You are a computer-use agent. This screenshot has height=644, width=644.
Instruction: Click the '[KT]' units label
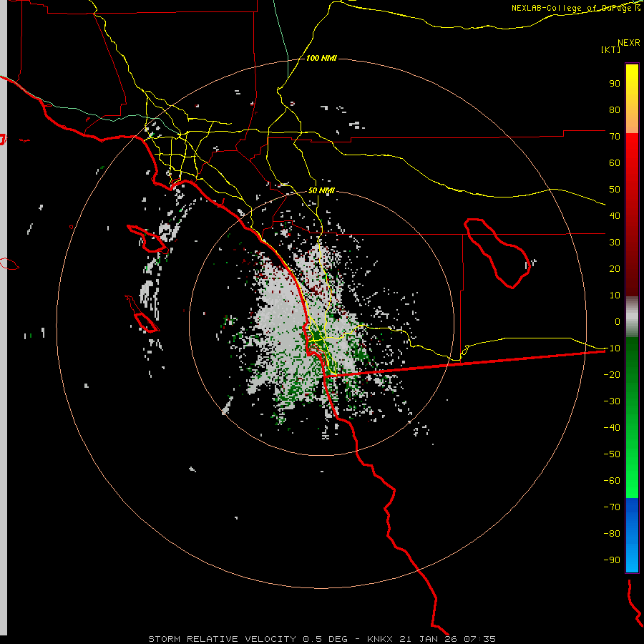(x=610, y=49)
